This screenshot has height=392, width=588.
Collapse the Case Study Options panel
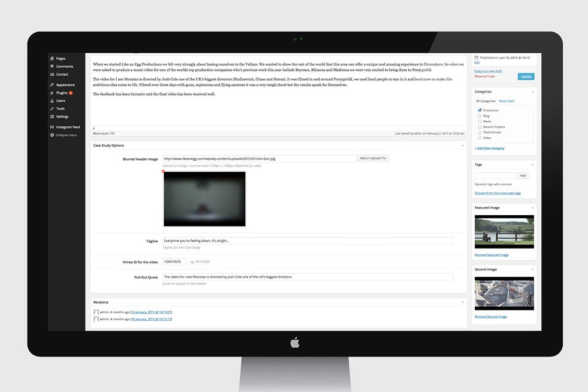(x=463, y=146)
